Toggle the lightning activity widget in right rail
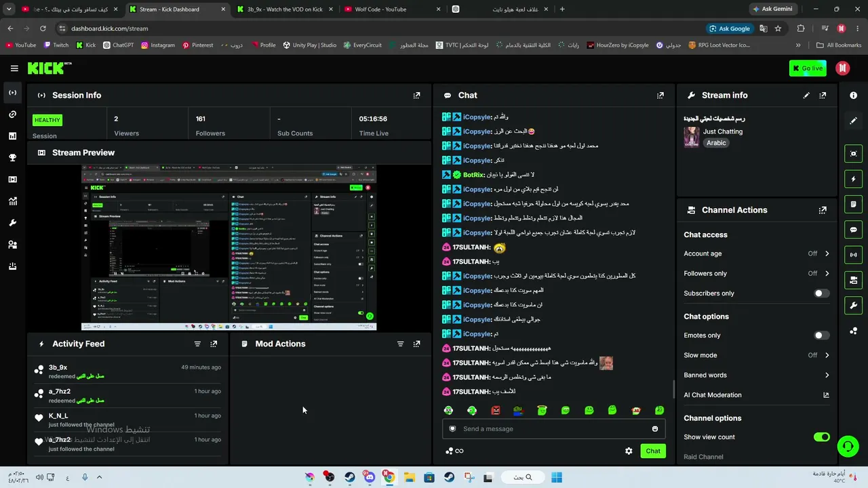868x488 pixels. click(x=854, y=179)
